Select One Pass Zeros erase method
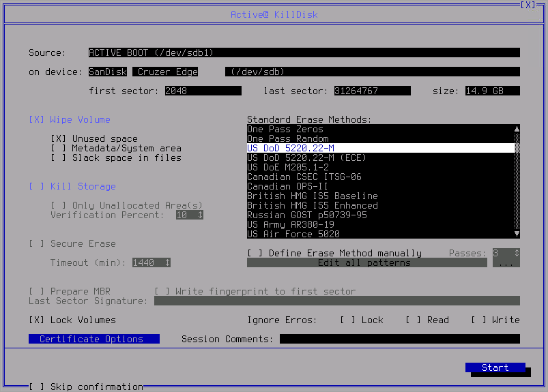 [x=381, y=129]
